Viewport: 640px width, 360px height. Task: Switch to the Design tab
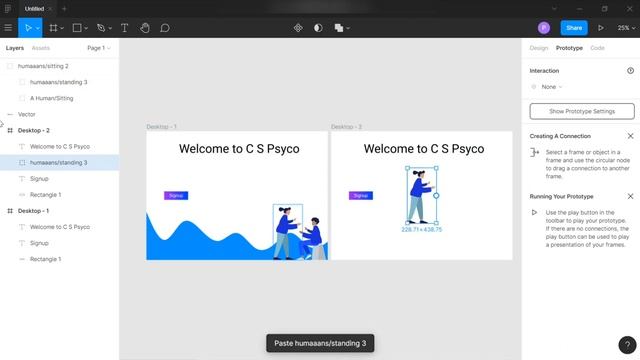539,48
